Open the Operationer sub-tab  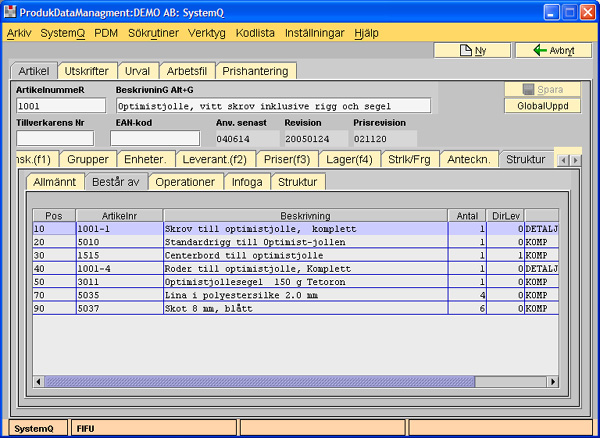(x=185, y=182)
